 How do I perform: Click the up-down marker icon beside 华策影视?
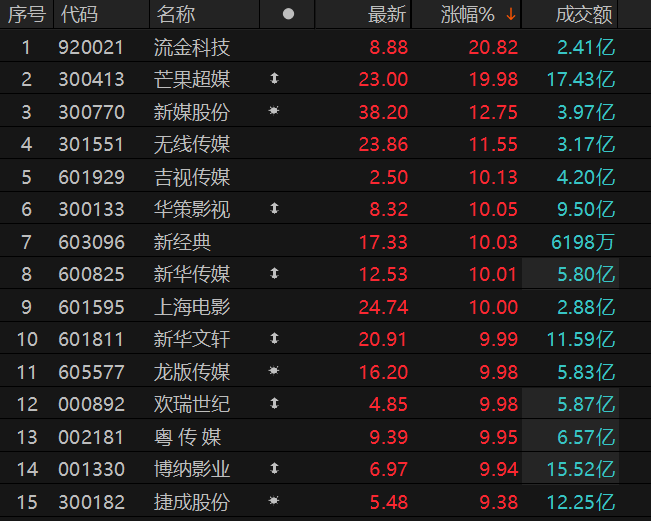274,208
